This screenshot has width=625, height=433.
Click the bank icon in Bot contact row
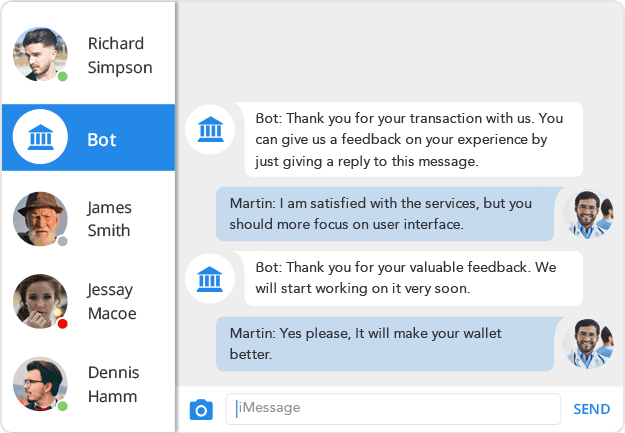coord(41,138)
